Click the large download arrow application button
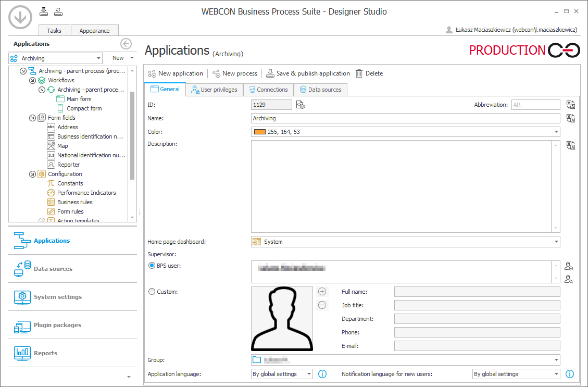Image resolution: width=588 pixels, height=387 pixels. coord(20,17)
